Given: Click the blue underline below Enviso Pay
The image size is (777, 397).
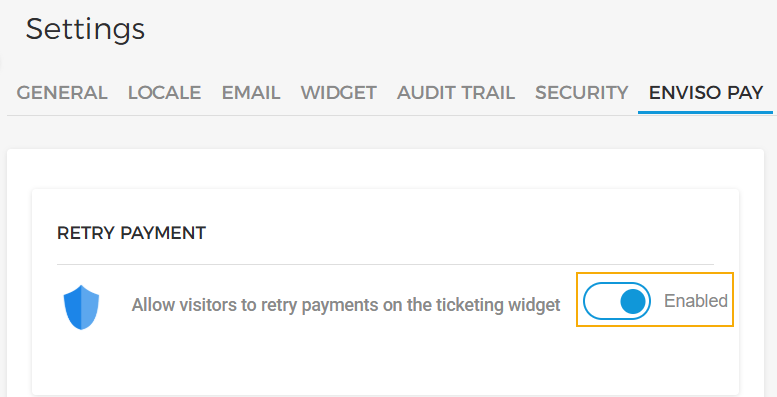Looking at the screenshot, I should click(706, 113).
